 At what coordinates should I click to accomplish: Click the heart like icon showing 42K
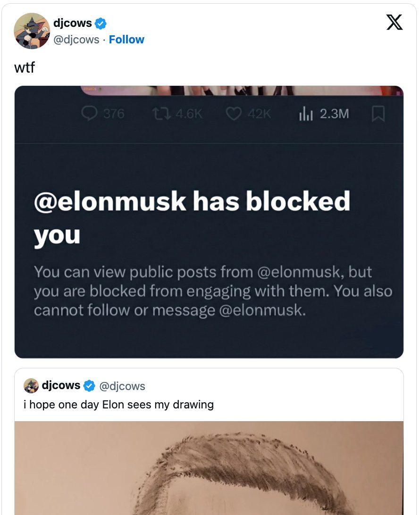pyautogui.click(x=234, y=114)
